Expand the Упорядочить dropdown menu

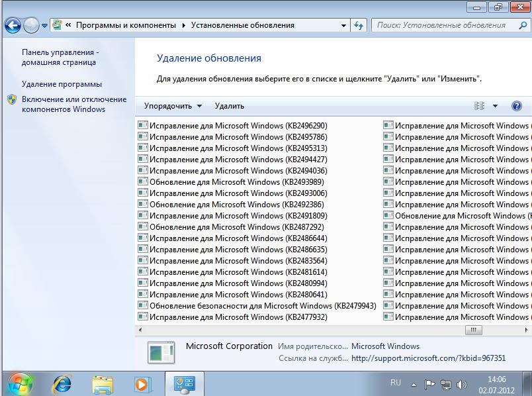click(173, 106)
